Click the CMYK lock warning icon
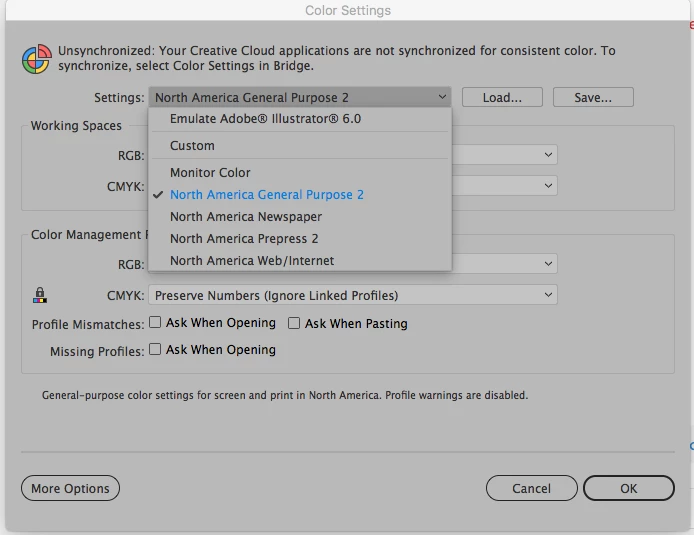The height and width of the screenshot is (535, 694). pos(40,295)
